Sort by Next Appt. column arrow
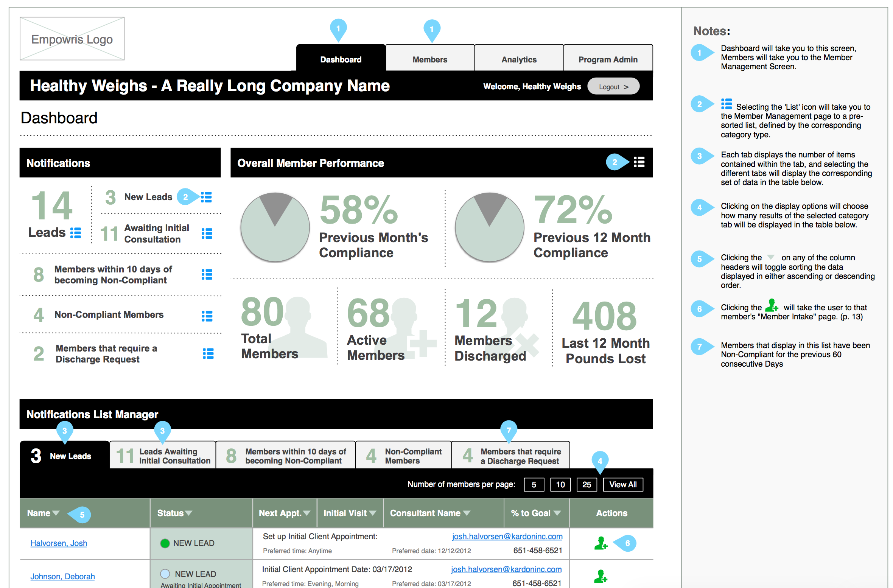 306,513
